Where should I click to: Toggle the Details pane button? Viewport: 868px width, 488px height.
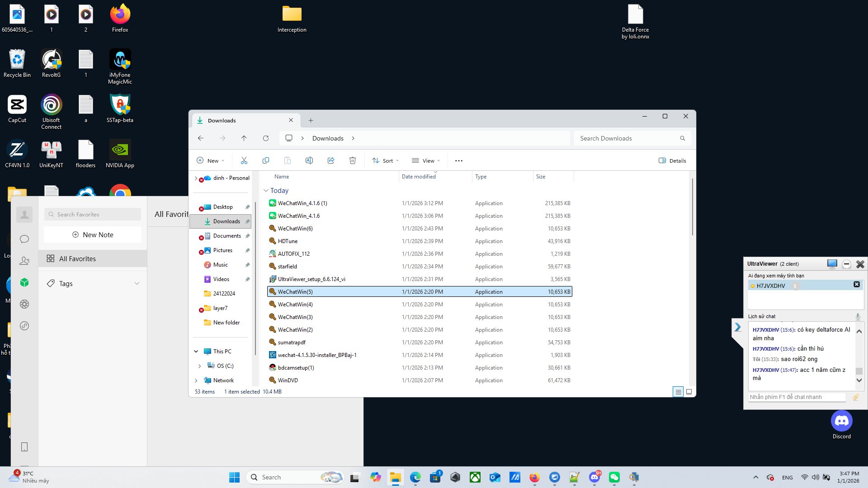tap(672, 160)
